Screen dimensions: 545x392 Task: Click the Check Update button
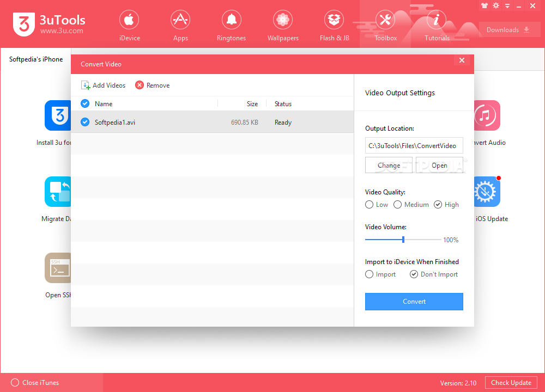[511, 383]
